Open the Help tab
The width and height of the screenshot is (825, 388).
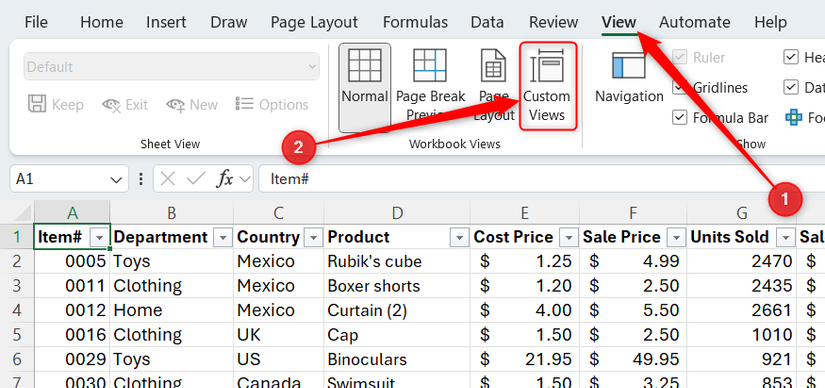[x=770, y=22]
